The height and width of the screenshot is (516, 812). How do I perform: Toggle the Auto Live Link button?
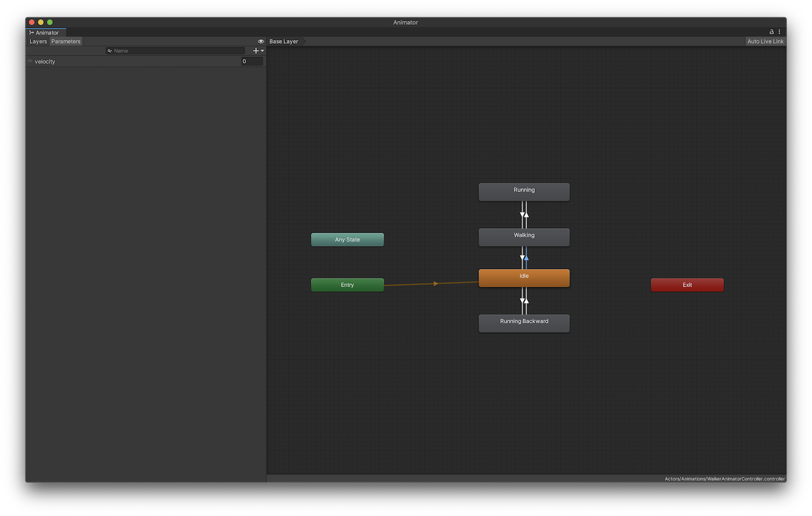pyautogui.click(x=765, y=41)
